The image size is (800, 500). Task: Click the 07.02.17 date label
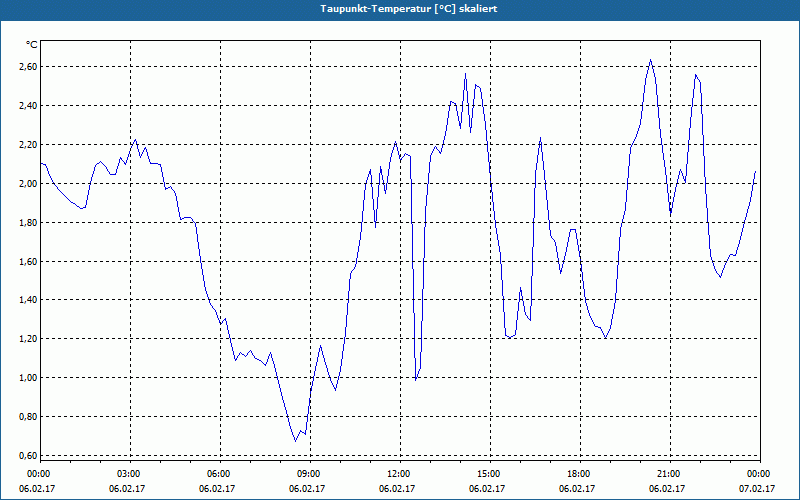[757, 488]
